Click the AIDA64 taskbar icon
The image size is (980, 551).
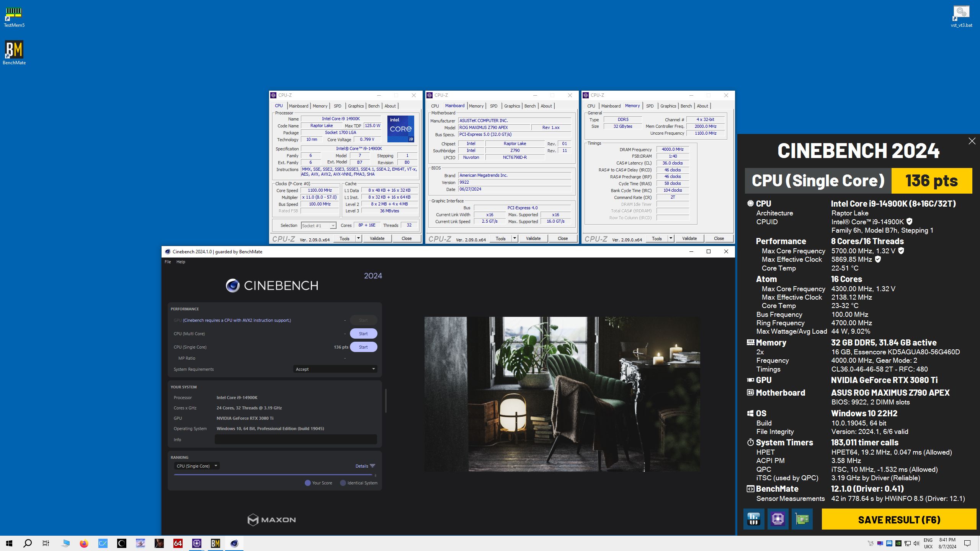point(178,543)
